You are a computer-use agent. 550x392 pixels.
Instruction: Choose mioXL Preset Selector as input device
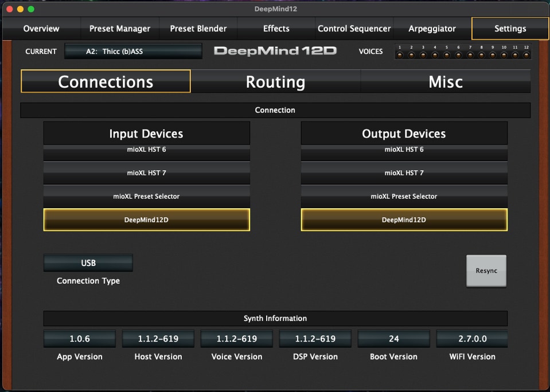(x=147, y=197)
